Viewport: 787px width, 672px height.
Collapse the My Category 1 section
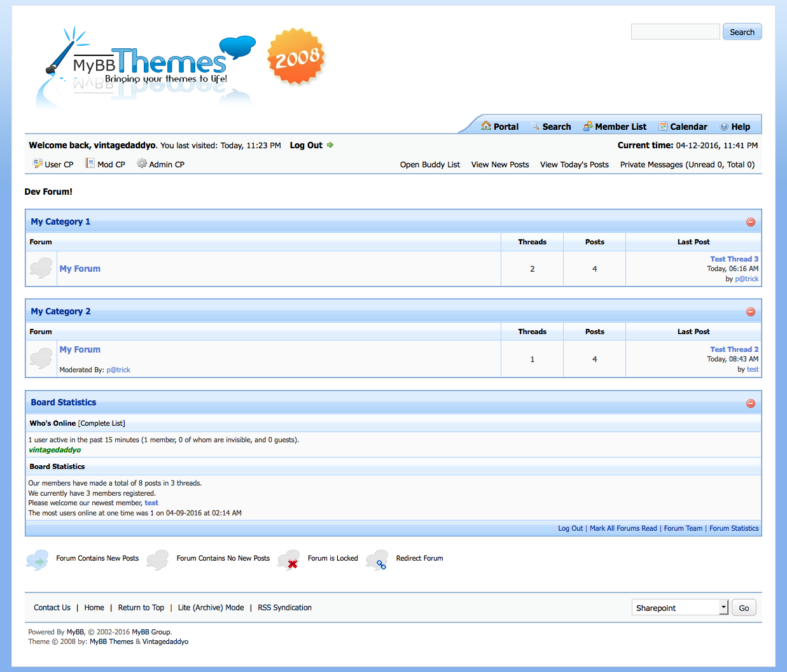click(x=751, y=222)
